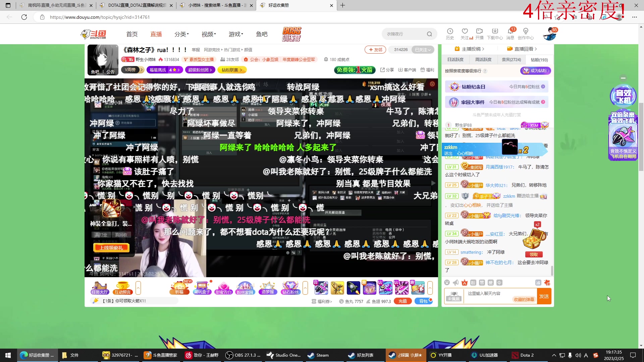Open the 钻石粉丝 diamond fans icon
The width and height of the screenshot is (644, 362).
coord(290,288)
